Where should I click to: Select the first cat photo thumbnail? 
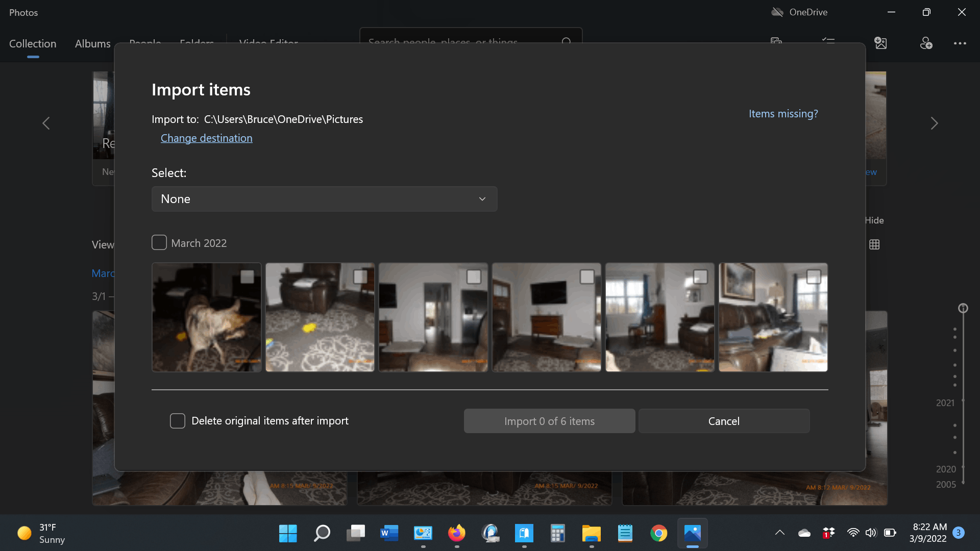(x=206, y=317)
